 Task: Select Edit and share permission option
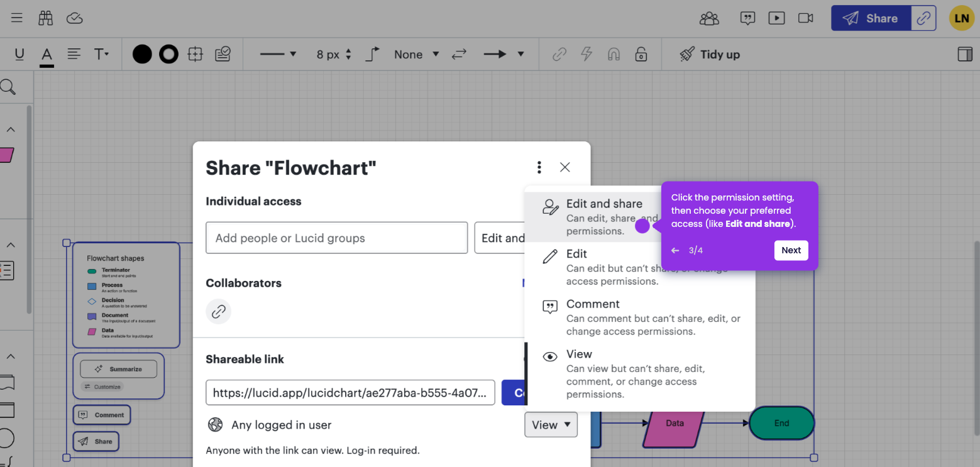coord(593,217)
